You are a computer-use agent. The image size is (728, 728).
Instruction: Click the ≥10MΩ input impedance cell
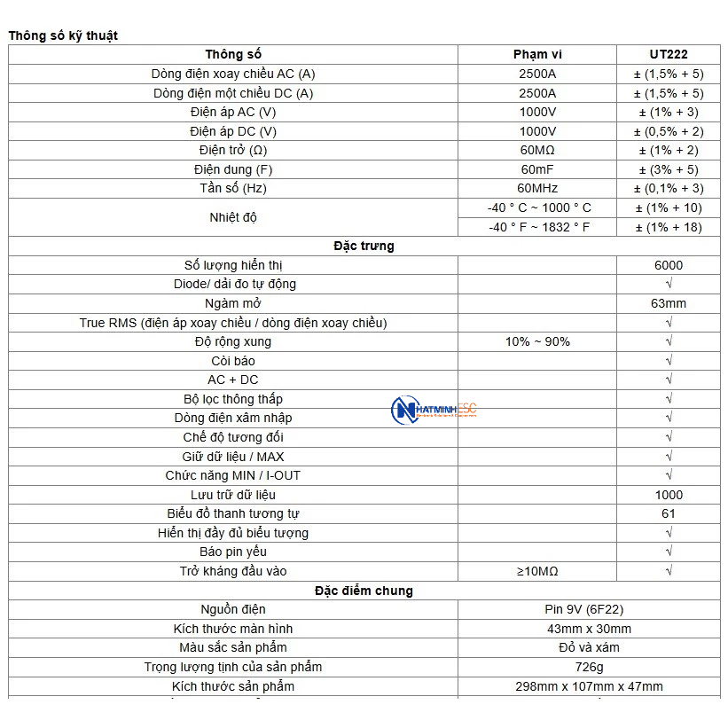537,572
